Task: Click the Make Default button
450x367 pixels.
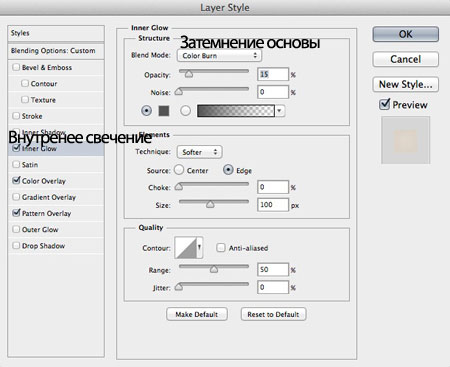Action: (197, 314)
